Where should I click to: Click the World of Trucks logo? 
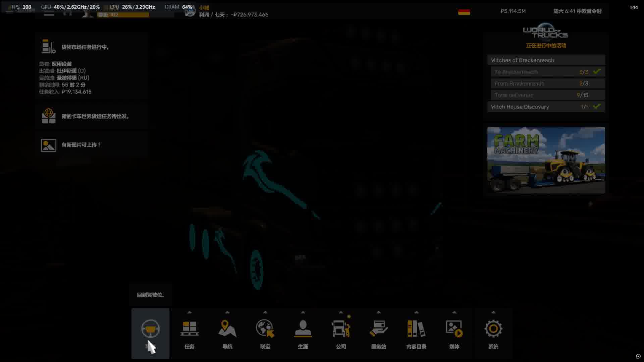point(545,31)
